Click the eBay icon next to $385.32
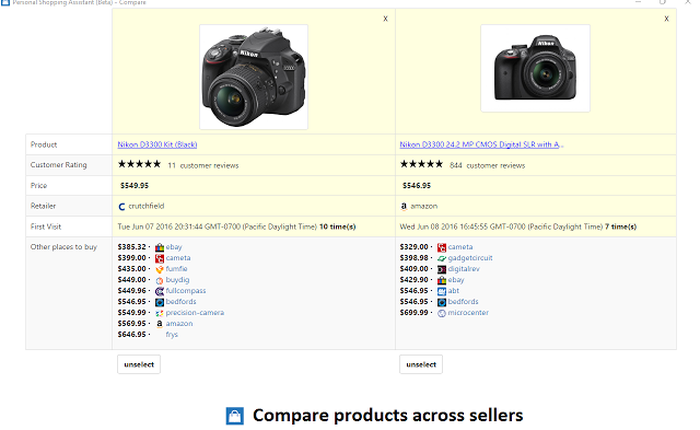The width and height of the screenshot is (700, 430). [x=159, y=246]
